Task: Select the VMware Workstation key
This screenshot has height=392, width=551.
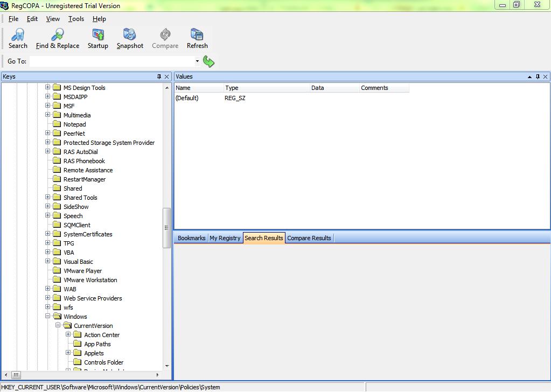Action: (x=90, y=280)
